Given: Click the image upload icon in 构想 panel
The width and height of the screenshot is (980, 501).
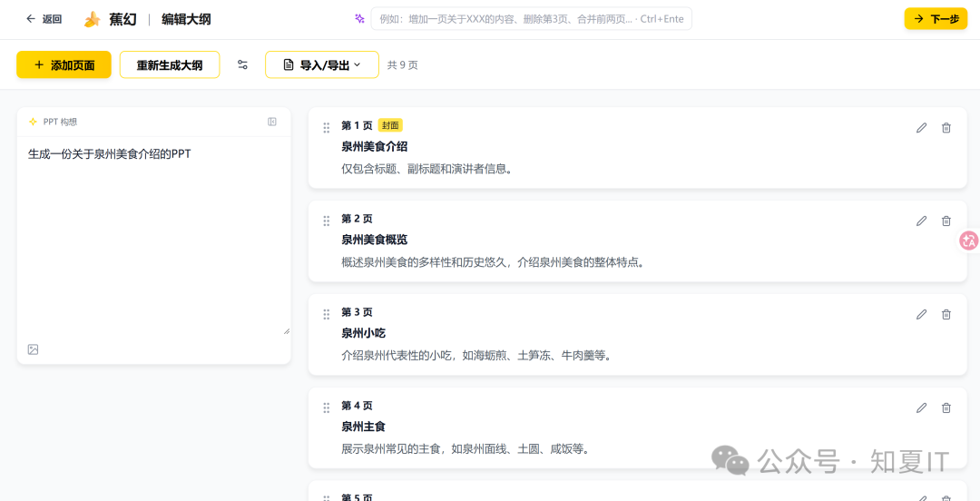Looking at the screenshot, I should [34, 349].
